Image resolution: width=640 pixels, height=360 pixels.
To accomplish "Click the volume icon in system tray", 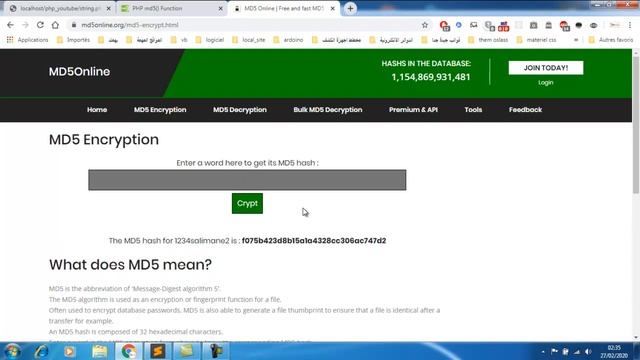I will 588,351.
